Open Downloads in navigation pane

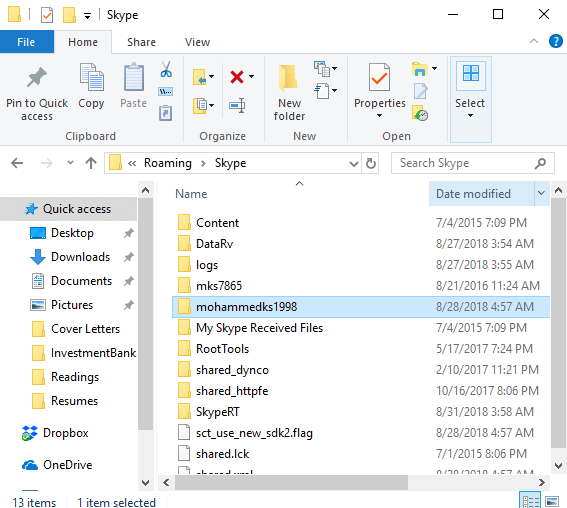pyautogui.click(x=80, y=257)
